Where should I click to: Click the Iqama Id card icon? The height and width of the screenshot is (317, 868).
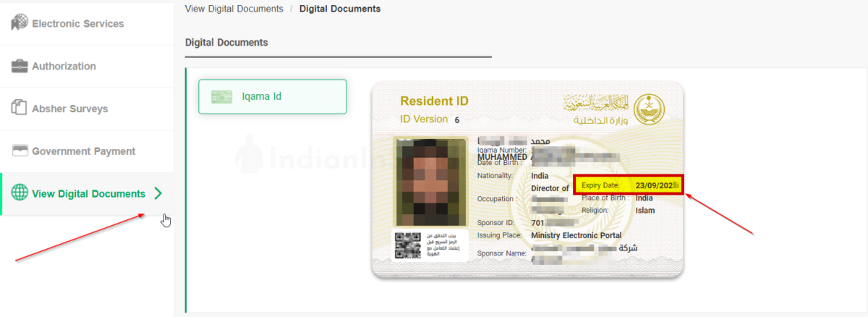click(221, 97)
